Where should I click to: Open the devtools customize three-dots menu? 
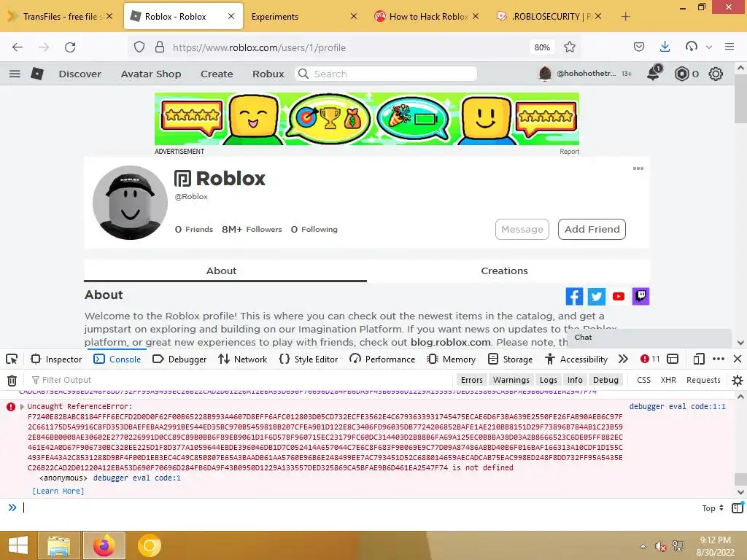point(719,359)
